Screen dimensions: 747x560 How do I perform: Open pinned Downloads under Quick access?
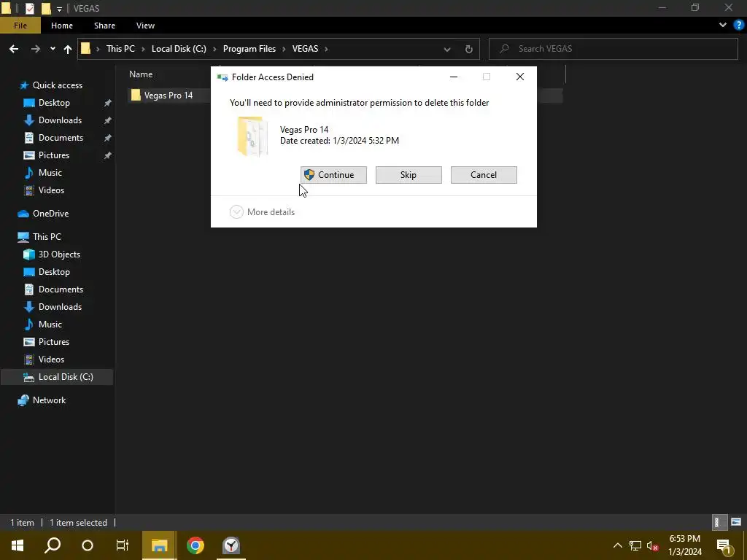[x=60, y=120]
